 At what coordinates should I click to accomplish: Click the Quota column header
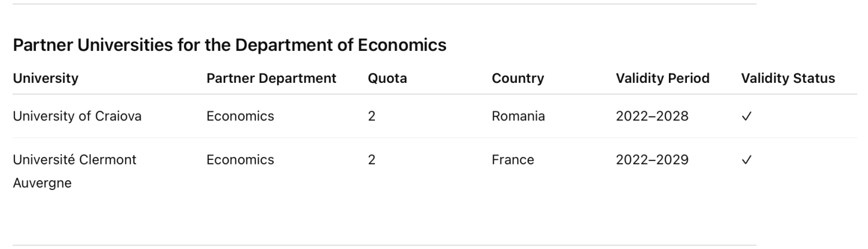coord(387,79)
